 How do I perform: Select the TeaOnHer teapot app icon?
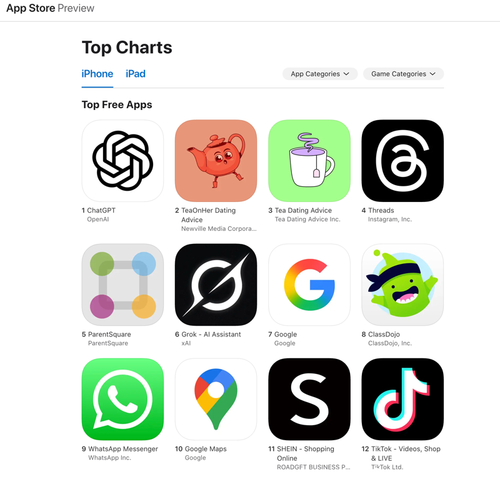pyautogui.click(x=216, y=161)
